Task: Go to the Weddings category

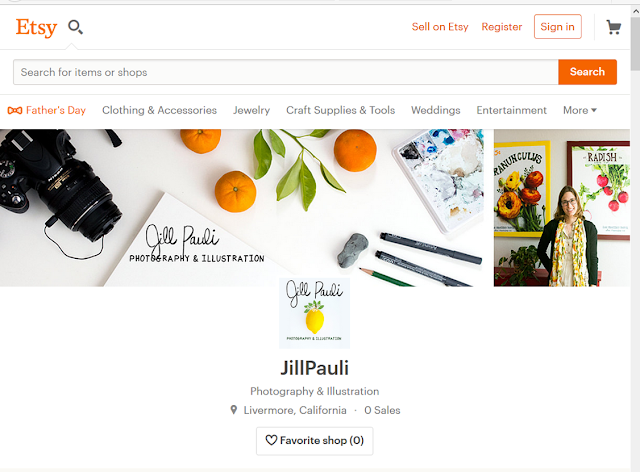Action: (436, 110)
